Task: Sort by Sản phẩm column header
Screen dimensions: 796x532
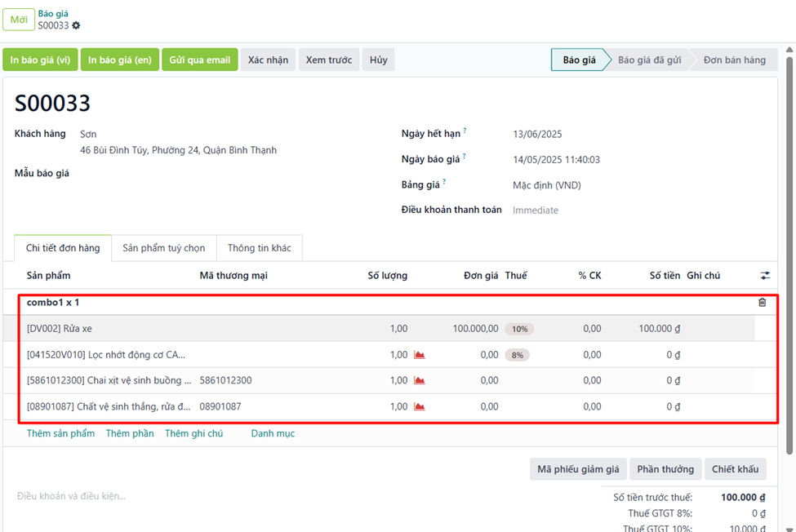Action: pos(49,275)
